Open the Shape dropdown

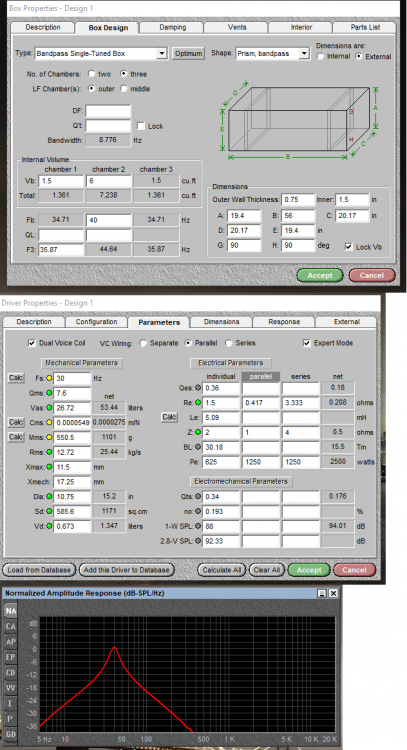pyautogui.click(x=304, y=54)
